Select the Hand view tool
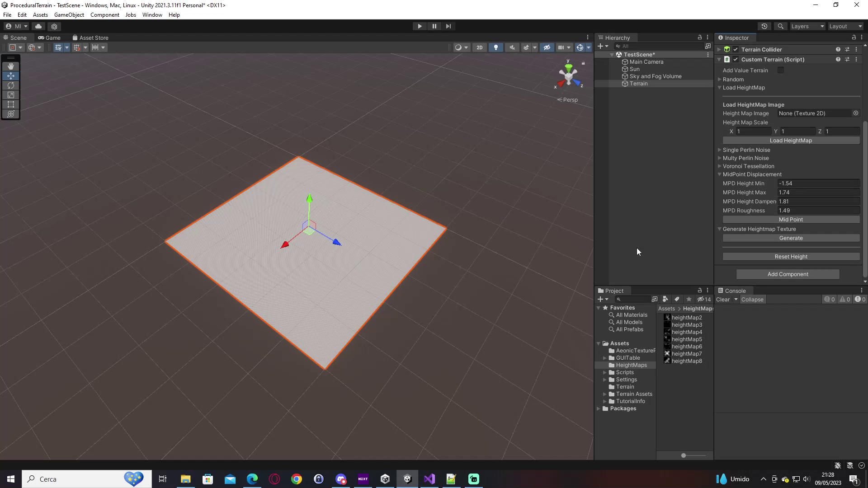Screen dimensions: 868x488 pos(11,66)
